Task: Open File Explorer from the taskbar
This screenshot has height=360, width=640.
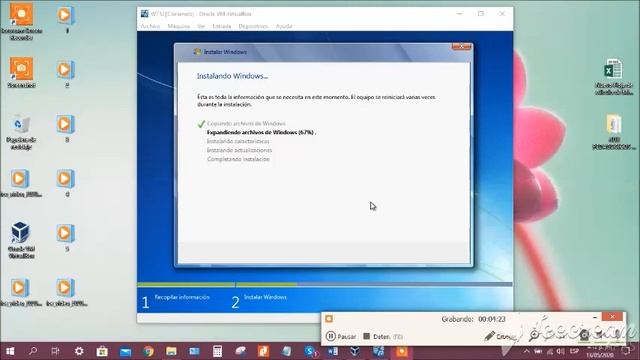Action: point(171,351)
